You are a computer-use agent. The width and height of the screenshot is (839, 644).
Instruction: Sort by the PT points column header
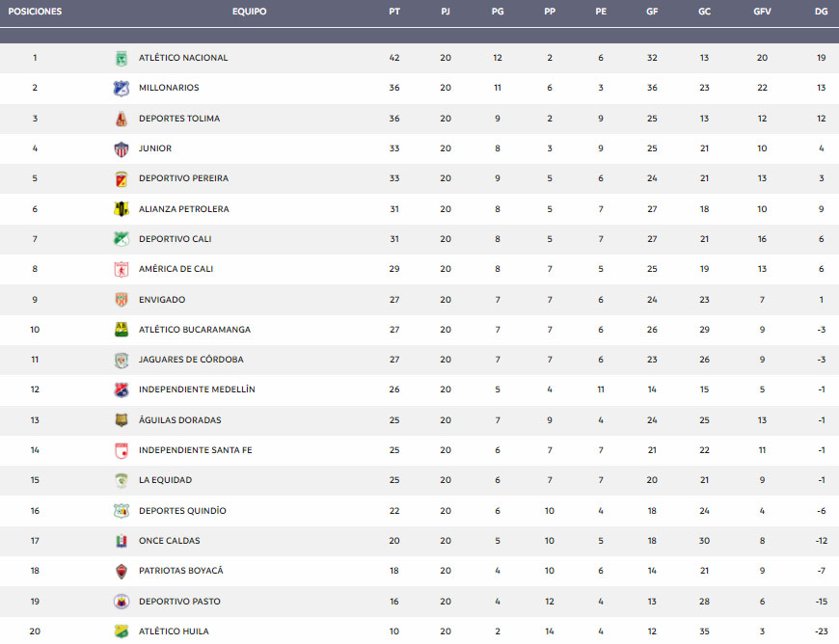[x=394, y=12]
